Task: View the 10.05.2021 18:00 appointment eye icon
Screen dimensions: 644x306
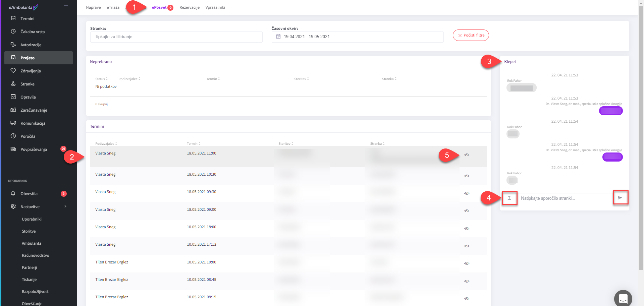Action: coord(467,229)
